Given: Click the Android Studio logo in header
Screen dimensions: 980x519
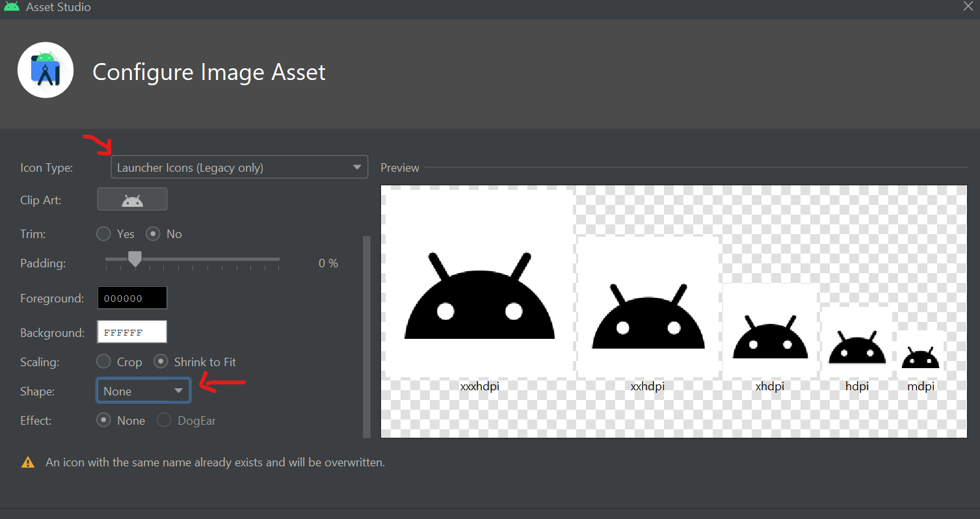Looking at the screenshot, I should click(45, 70).
